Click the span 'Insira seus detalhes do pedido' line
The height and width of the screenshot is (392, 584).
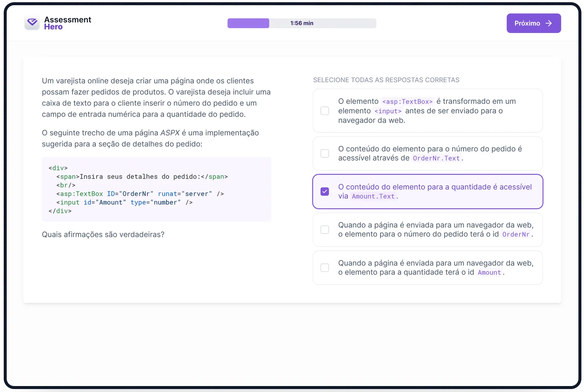coord(142,177)
